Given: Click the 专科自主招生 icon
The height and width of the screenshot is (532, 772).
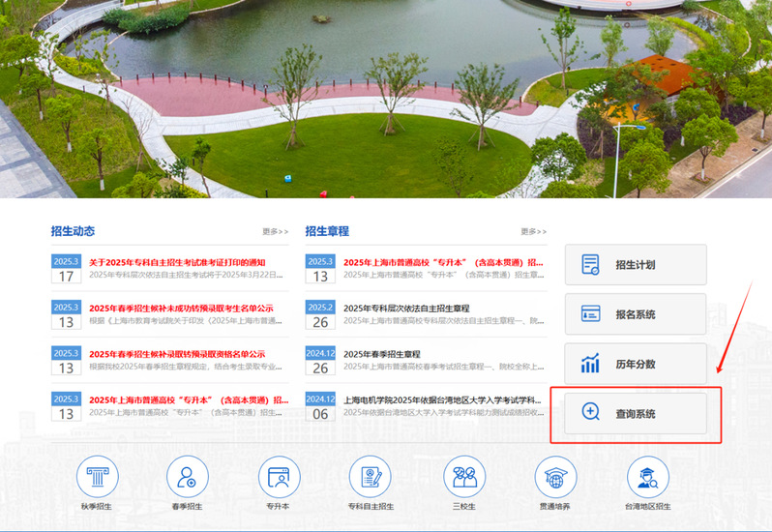Looking at the screenshot, I should 371,477.
